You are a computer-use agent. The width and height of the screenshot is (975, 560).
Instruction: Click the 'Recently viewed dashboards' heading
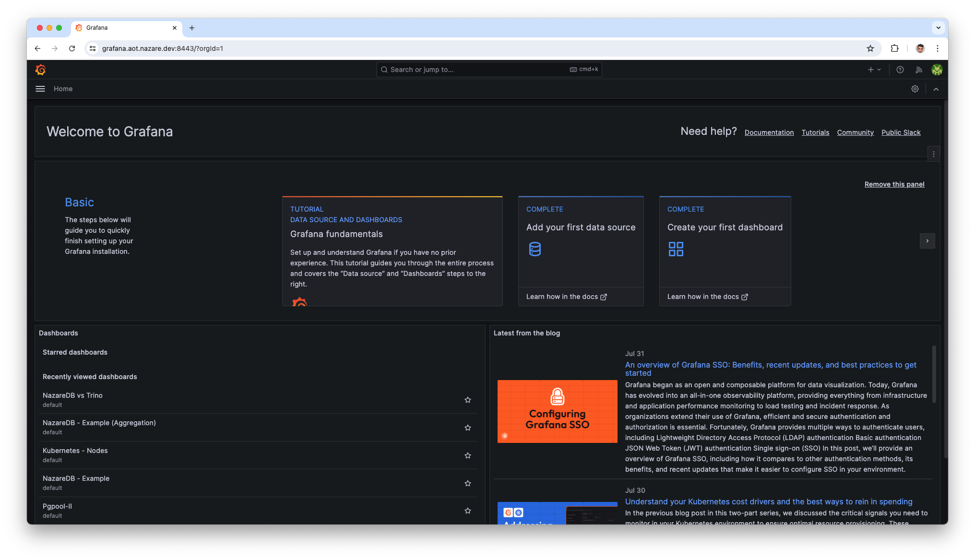[90, 377]
